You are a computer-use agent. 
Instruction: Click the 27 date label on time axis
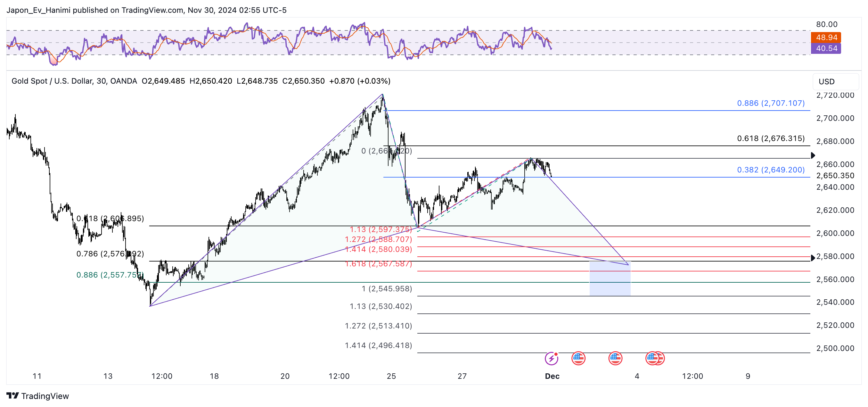point(462,376)
